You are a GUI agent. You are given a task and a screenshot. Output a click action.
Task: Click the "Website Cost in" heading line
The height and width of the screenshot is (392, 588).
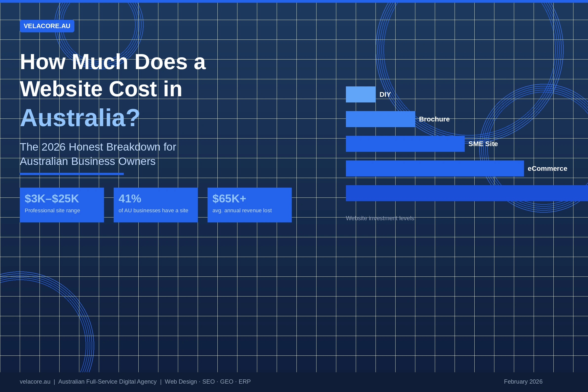[101, 89]
